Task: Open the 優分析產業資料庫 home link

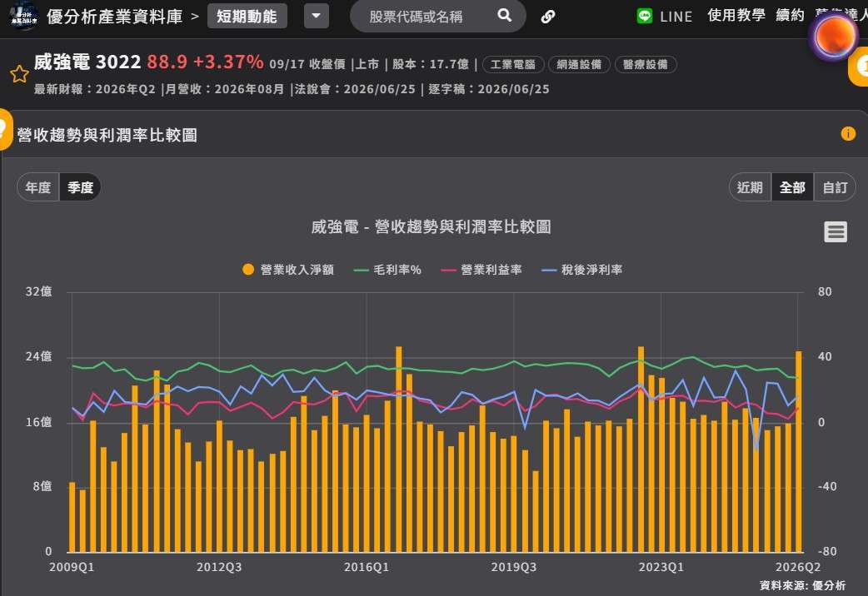Action: pos(115,17)
